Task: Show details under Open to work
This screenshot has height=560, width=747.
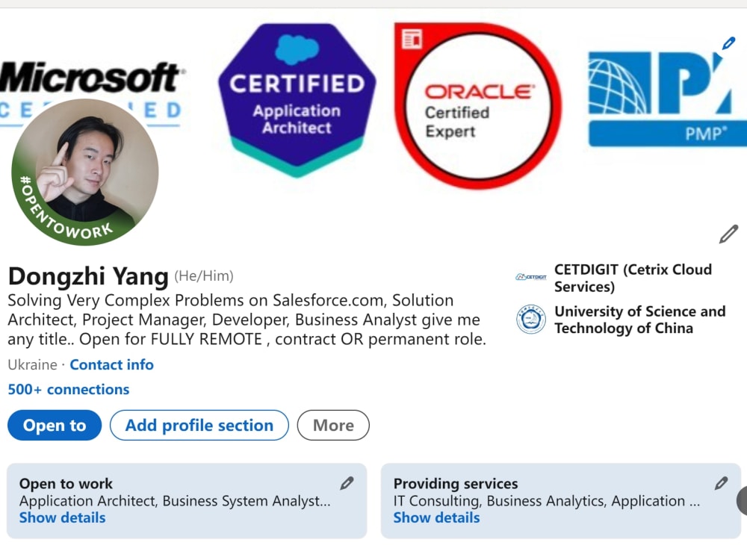Action: 63,517
